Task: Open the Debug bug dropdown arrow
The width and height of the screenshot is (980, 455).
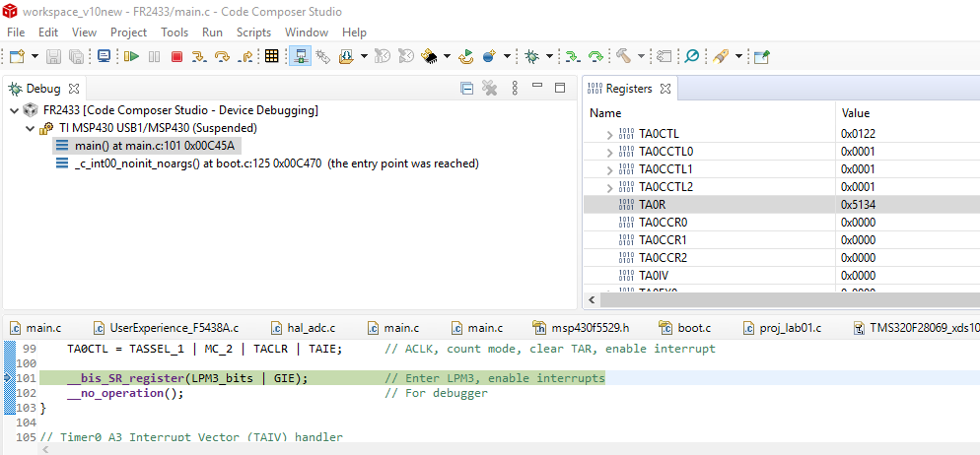Action: coord(549,57)
